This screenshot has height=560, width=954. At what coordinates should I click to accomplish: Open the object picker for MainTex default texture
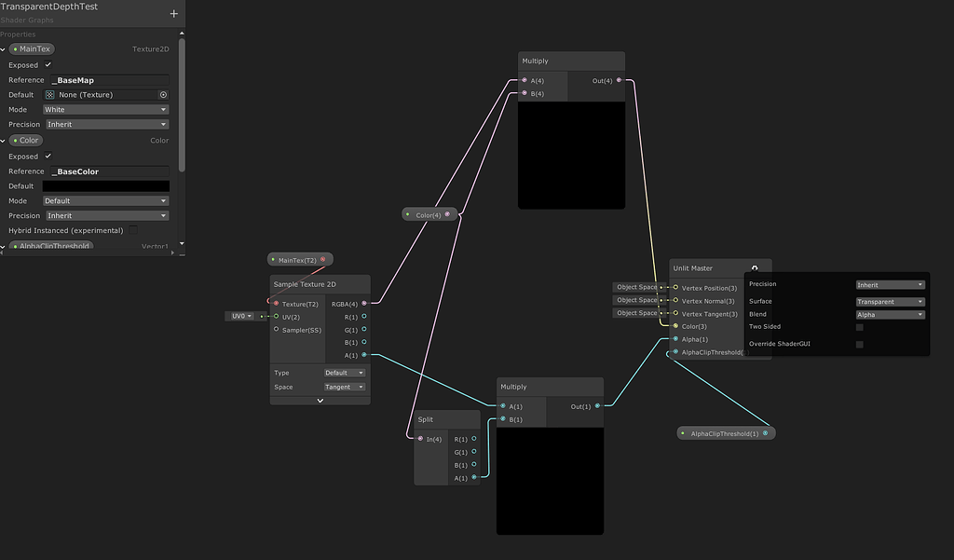162,94
